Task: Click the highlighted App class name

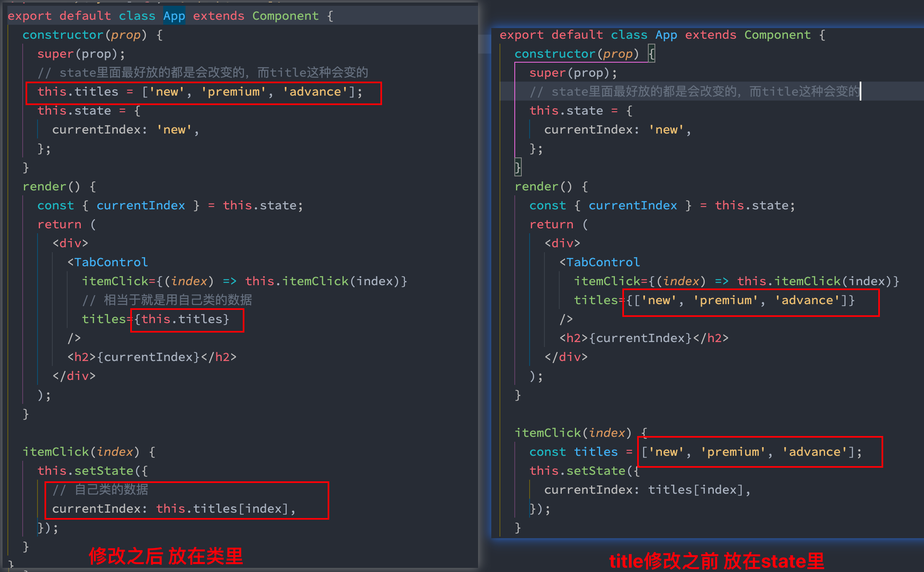Action: (174, 16)
